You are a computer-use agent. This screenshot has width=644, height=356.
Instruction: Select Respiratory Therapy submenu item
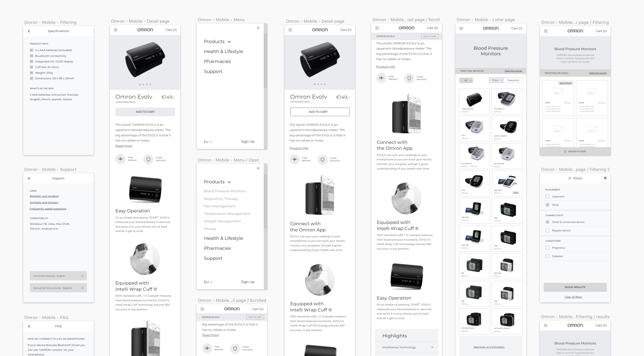[x=221, y=199]
